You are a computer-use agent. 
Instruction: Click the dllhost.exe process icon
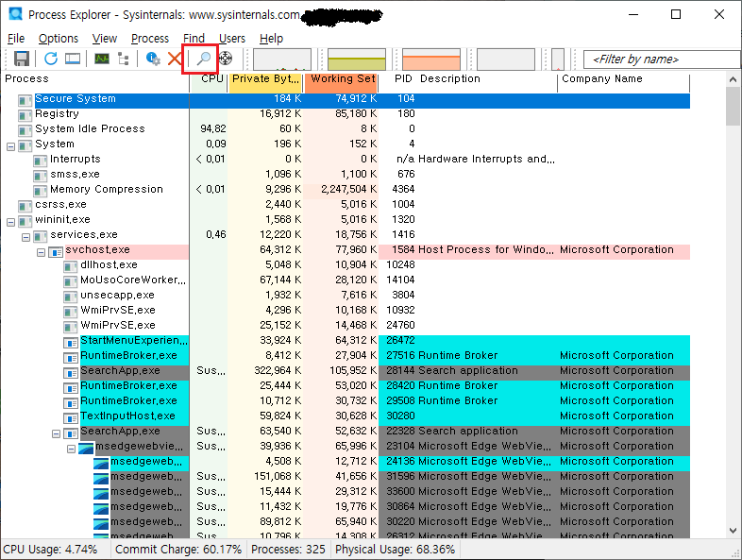coord(71,267)
